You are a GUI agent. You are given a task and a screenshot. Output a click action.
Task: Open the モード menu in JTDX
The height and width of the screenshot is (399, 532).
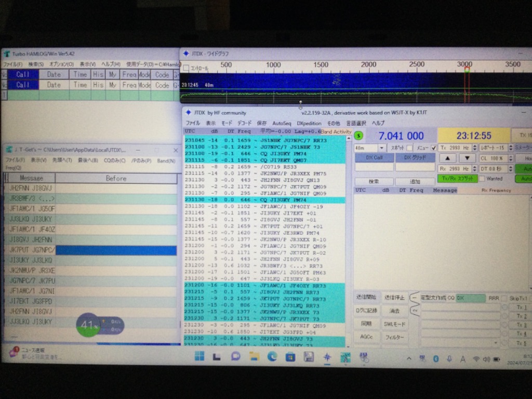pyautogui.click(x=227, y=123)
